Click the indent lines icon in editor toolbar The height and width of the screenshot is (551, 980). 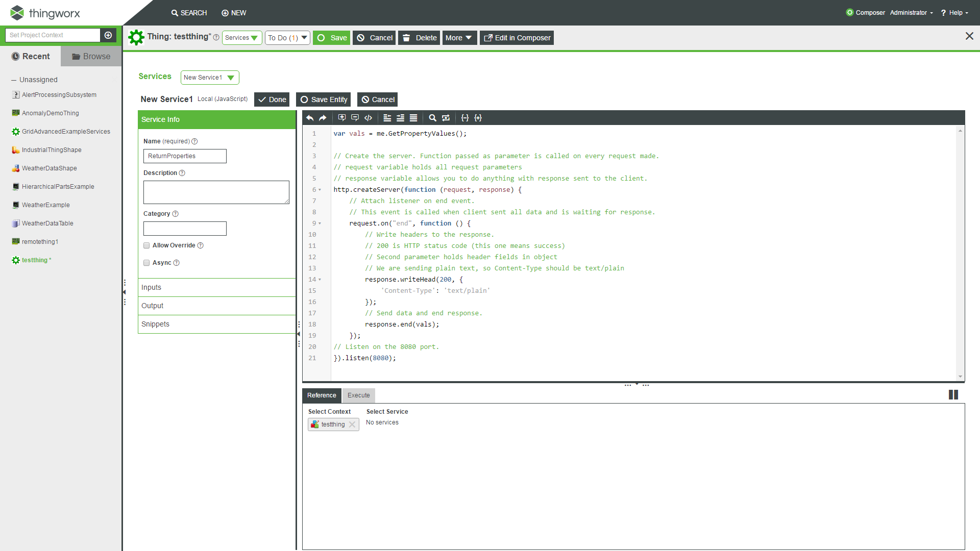401,118
